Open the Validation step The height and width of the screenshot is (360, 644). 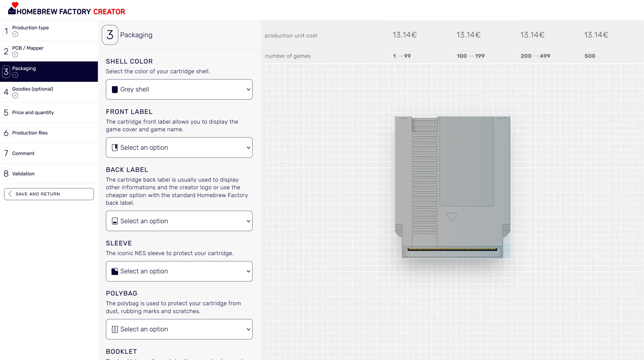point(49,174)
